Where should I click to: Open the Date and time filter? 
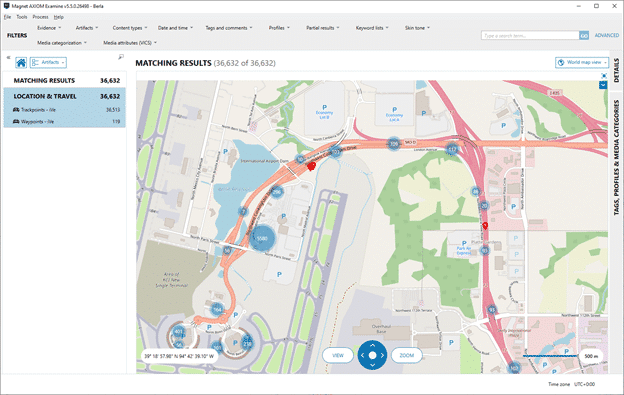[176, 28]
